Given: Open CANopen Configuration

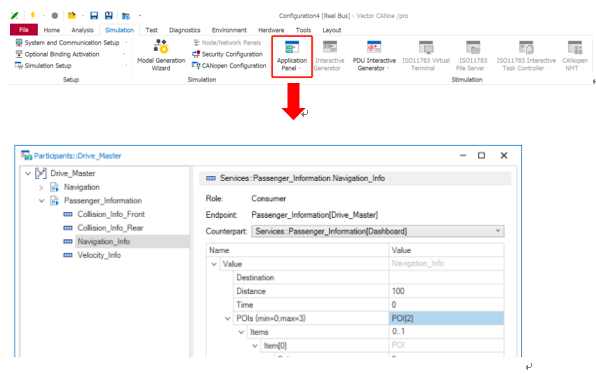Looking at the screenshot, I should click(x=229, y=65).
